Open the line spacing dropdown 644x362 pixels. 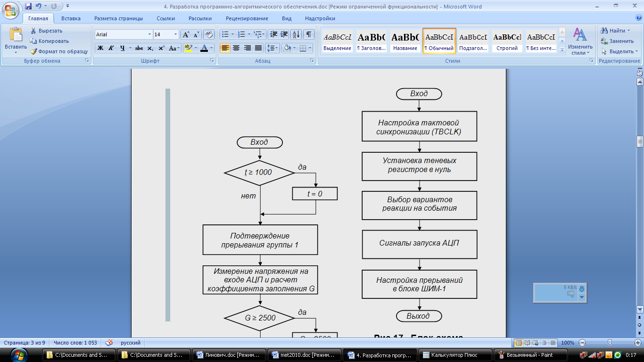pyautogui.click(x=272, y=48)
